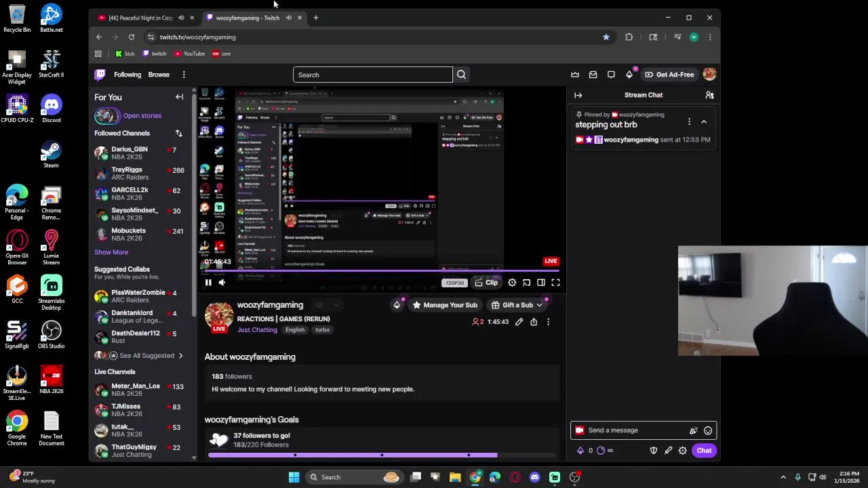Open Bits icon in top navigation
Viewport: 868px width, 488px height.
pos(629,75)
